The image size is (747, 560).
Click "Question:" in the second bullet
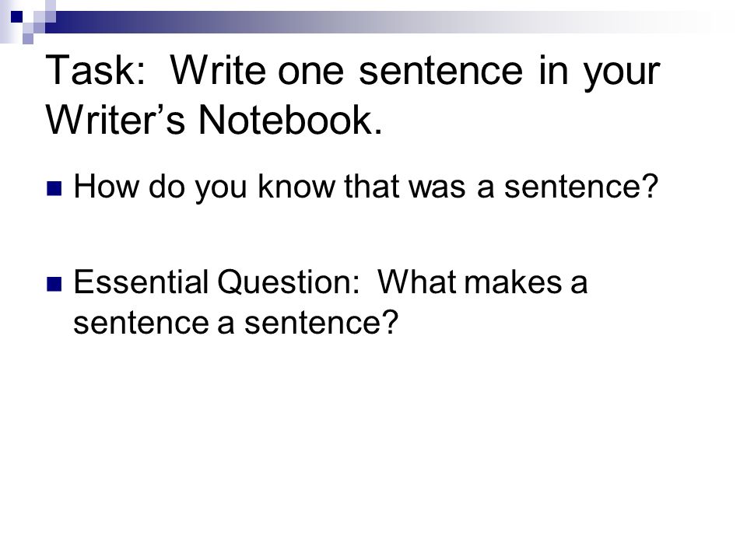[x=289, y=283]
